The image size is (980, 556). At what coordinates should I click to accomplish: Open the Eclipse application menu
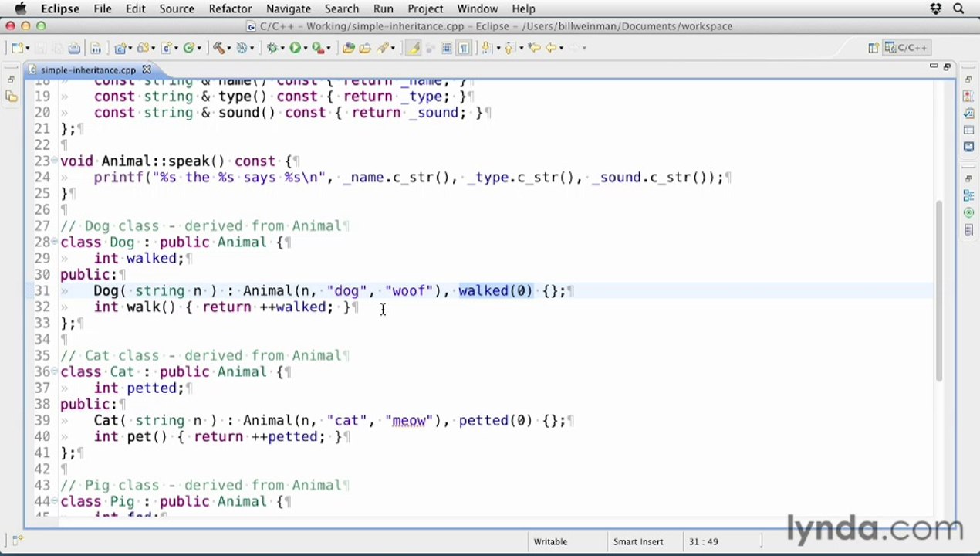click(60, 8)
